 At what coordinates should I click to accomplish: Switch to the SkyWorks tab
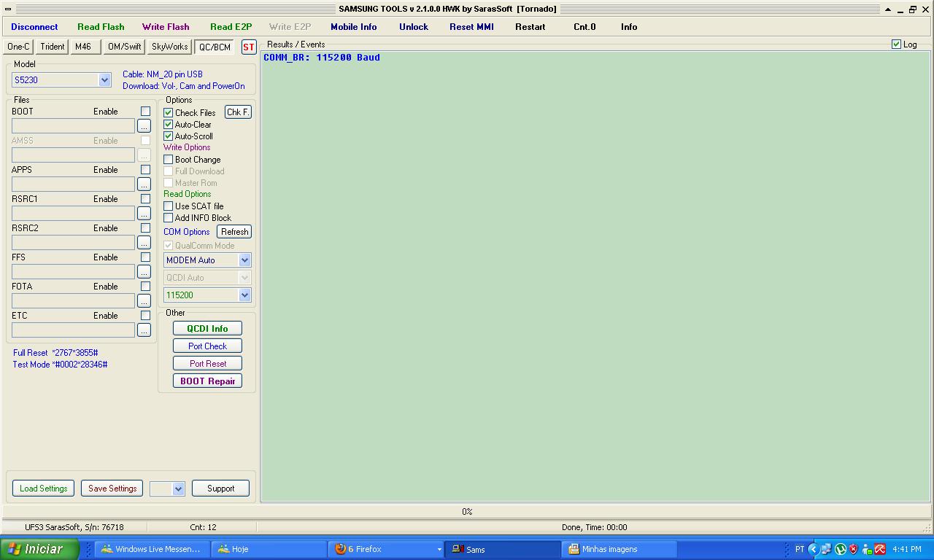coord(169,47)
